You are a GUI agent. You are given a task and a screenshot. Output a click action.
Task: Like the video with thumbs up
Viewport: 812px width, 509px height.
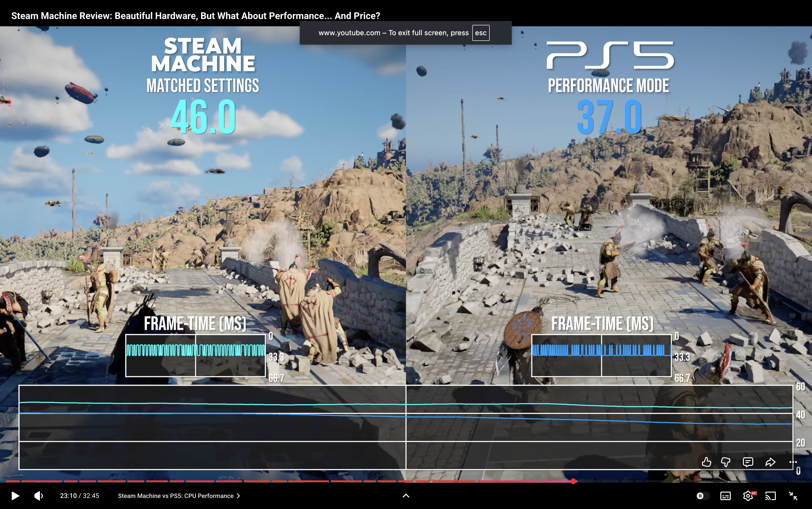pyautogui.click(x=707, y=462)
